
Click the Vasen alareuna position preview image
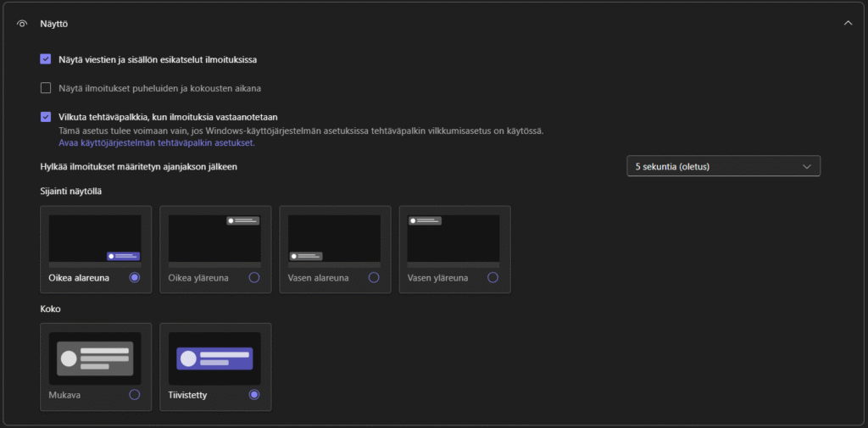(334, 238)
